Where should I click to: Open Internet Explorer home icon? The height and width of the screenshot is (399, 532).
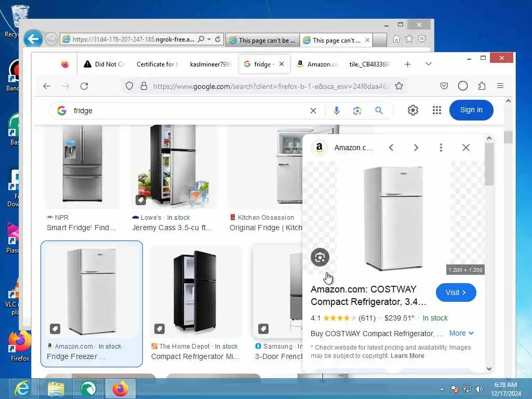(x=396, y=39)
